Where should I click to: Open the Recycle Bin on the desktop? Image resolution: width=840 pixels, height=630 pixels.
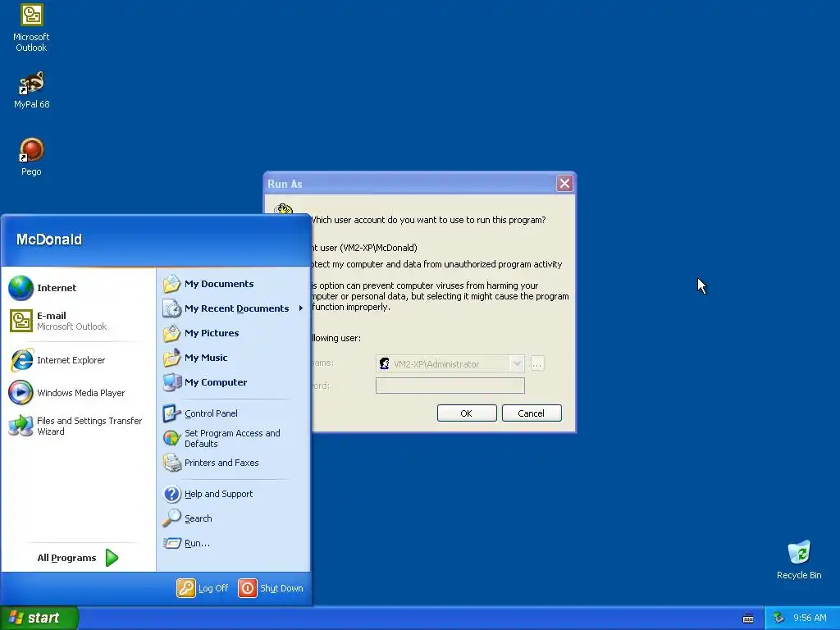[x=799, y=559]
